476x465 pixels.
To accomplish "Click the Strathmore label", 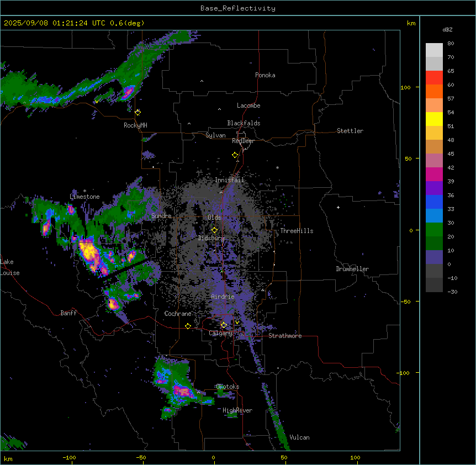I will tap(285, 336).
